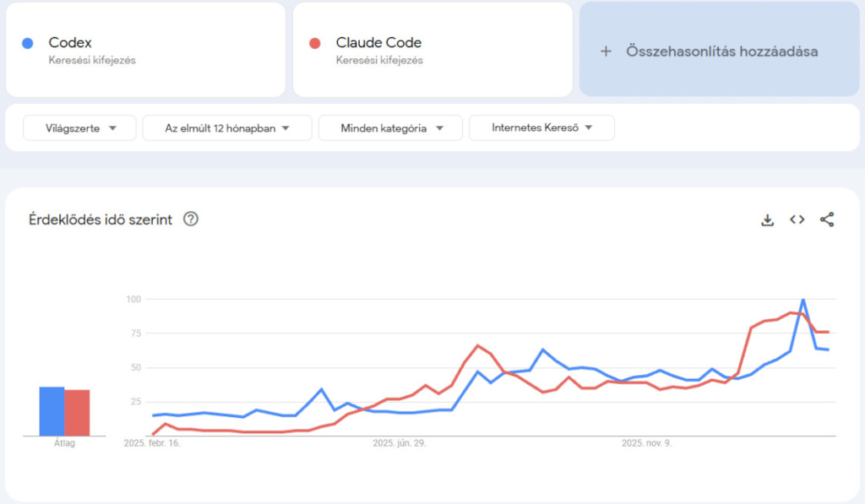865x504 pixels.
Task: Click the blue dot next to Codex
Action: (x=29, y=43)
